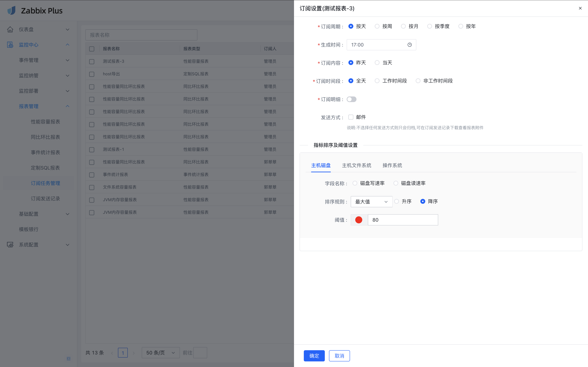Go to next page with right arrow
The image size is (588, 367).
[134, 353]
